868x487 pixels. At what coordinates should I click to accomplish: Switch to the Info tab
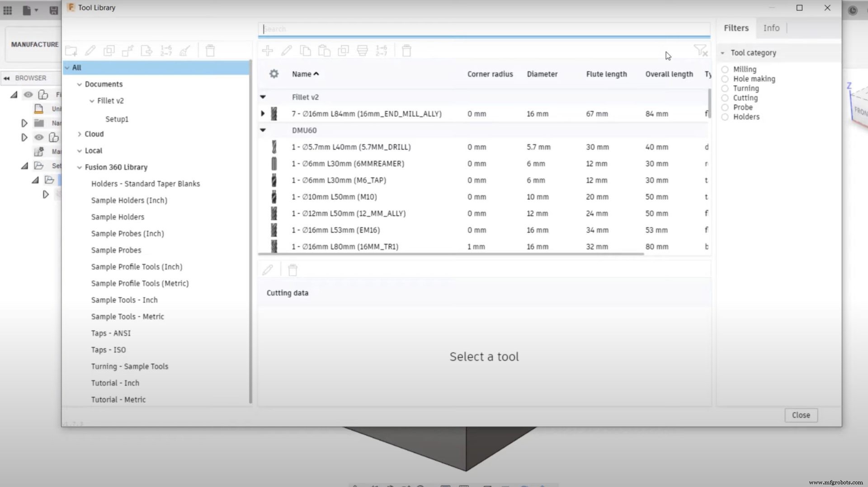pos(771,28)
